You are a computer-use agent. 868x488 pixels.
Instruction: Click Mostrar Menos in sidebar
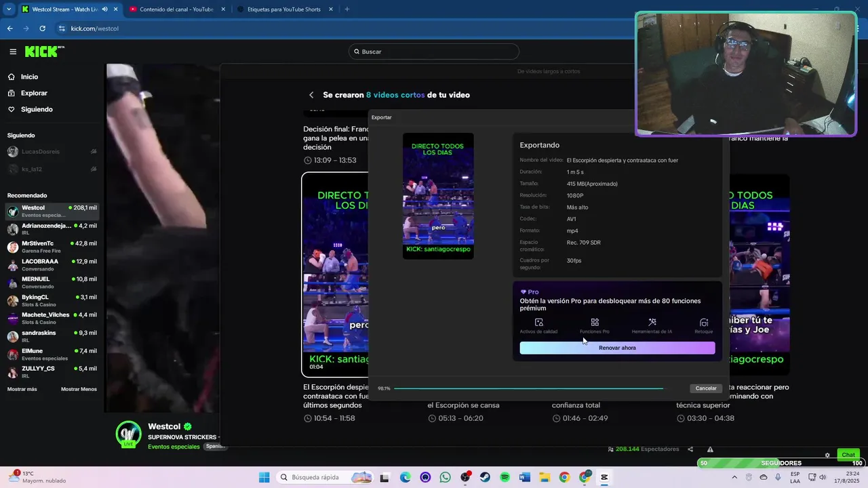79,389
